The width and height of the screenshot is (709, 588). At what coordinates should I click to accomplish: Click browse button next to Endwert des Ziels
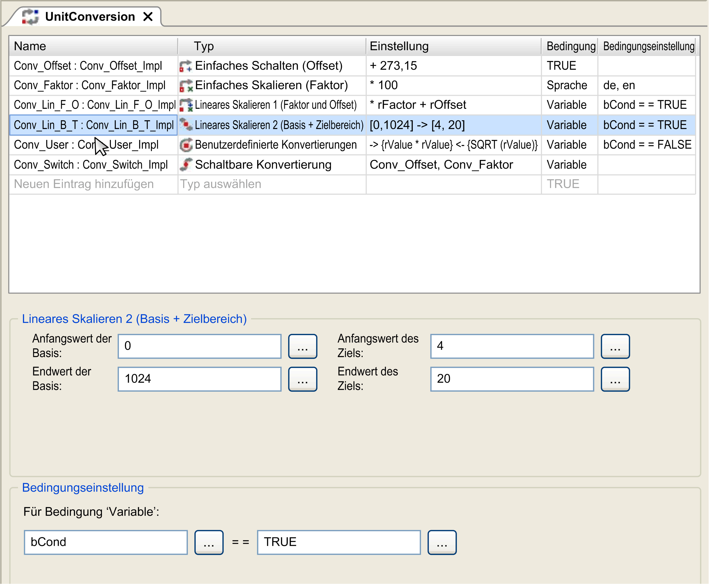pos(615,379)
